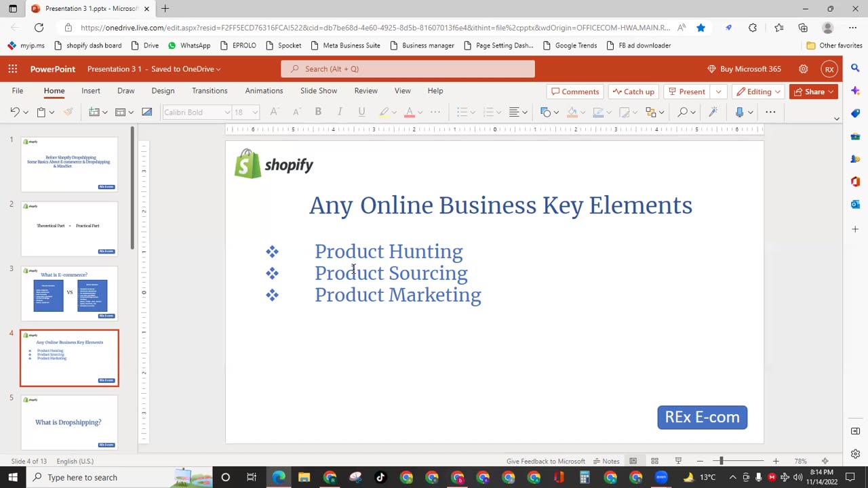Viewport: 868px width, 488px height.
Task: Click Fit slide to window icon
Action: 825,461
